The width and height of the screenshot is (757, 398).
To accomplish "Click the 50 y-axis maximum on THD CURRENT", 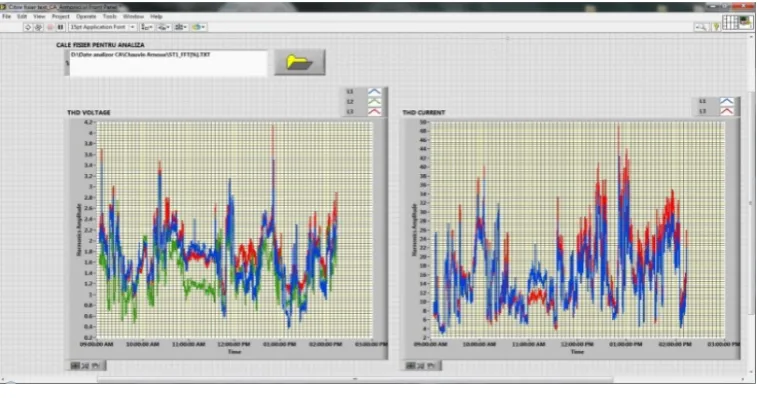I will tap(423, 122).
